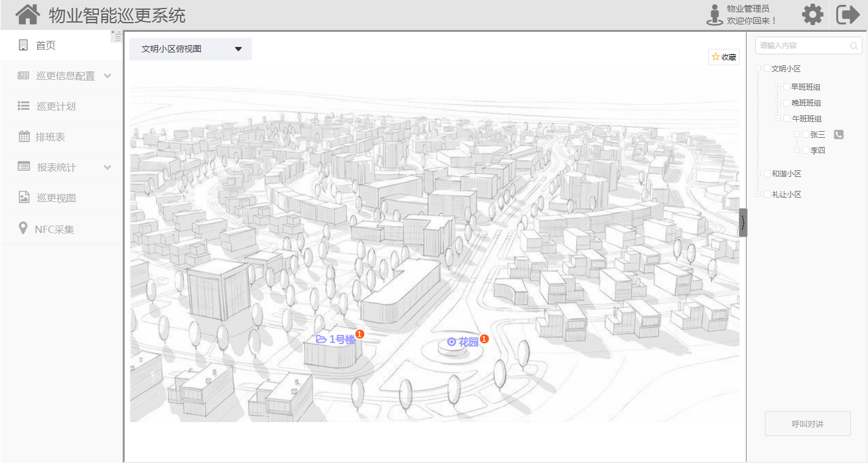Click the 礼让小区 tree label
Viewport: 868px width, 463px height.
786,195
